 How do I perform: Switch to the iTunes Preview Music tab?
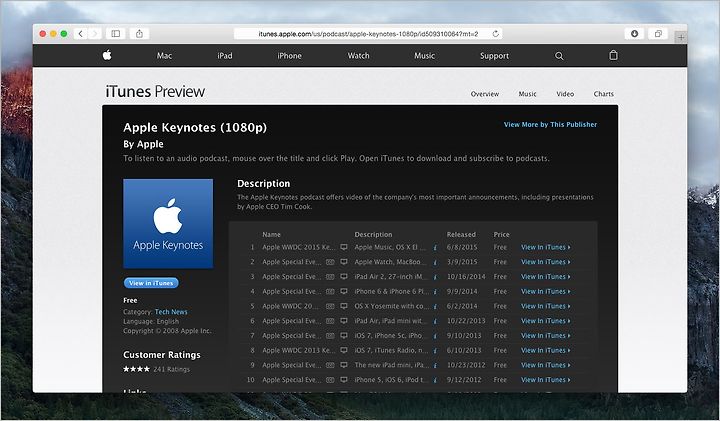point(527,94)
